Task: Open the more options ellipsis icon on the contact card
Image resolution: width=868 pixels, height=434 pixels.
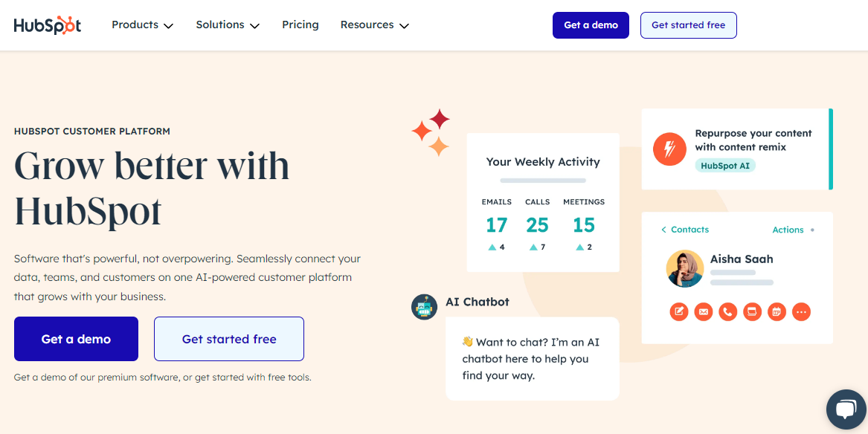Action: click(801, 311)
